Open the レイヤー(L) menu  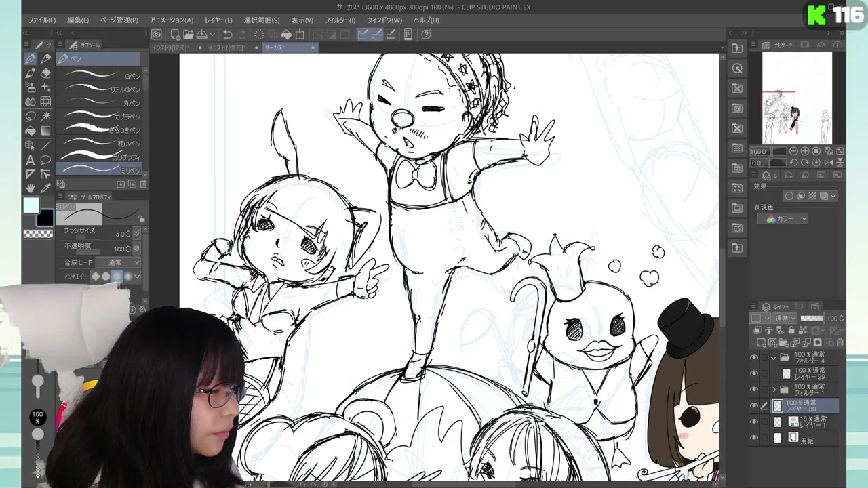(218, 20)
